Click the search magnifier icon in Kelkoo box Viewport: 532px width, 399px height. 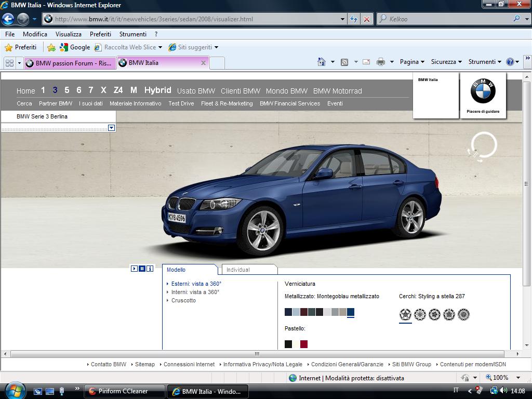point(516,19)
